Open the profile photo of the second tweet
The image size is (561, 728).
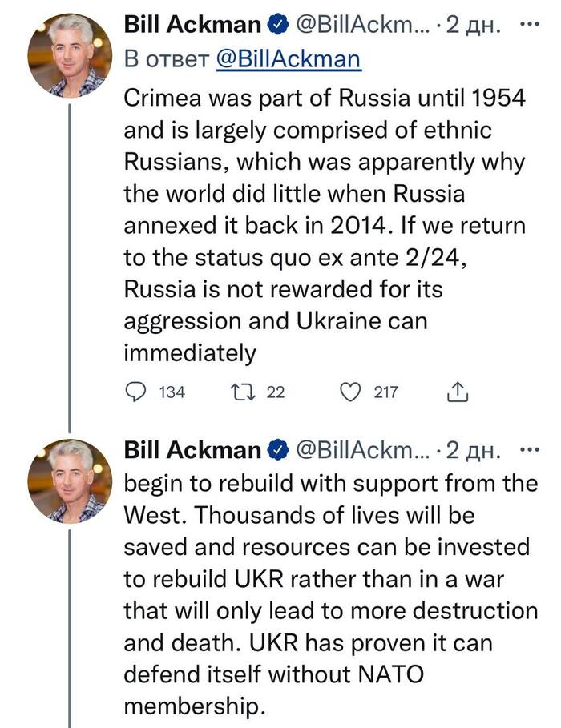click(x=71, y=481)
